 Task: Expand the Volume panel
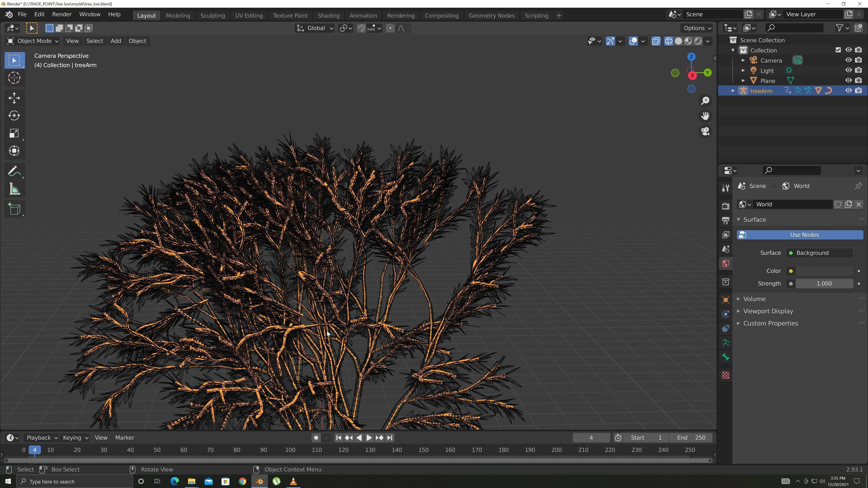pyautogui.click(x=754, y=299)
